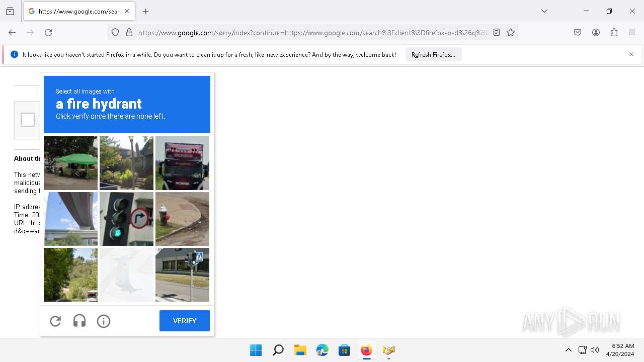Open the clock and date panel

point(620,350)
